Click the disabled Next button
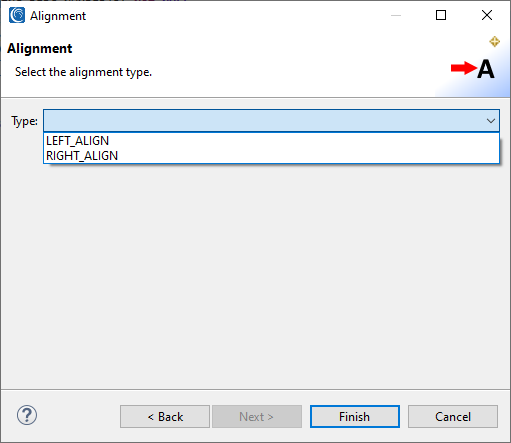The height and width of the screenshot is (443, 511). pos(257,417)
